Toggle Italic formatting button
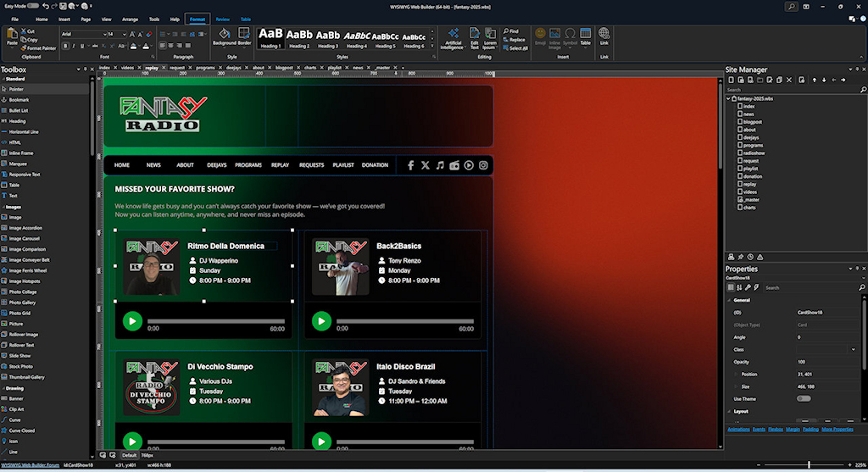Viewport: 868px width, 472px height. 74,46
